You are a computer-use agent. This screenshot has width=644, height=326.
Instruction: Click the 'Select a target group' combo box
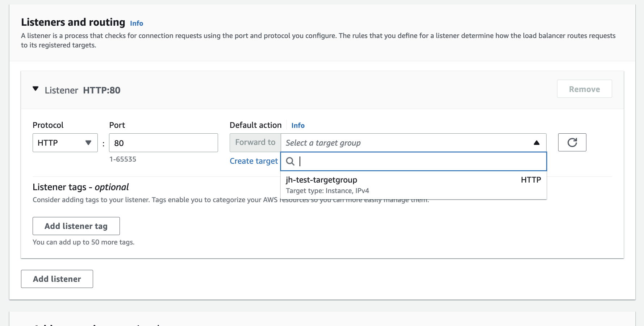point(413,143)
